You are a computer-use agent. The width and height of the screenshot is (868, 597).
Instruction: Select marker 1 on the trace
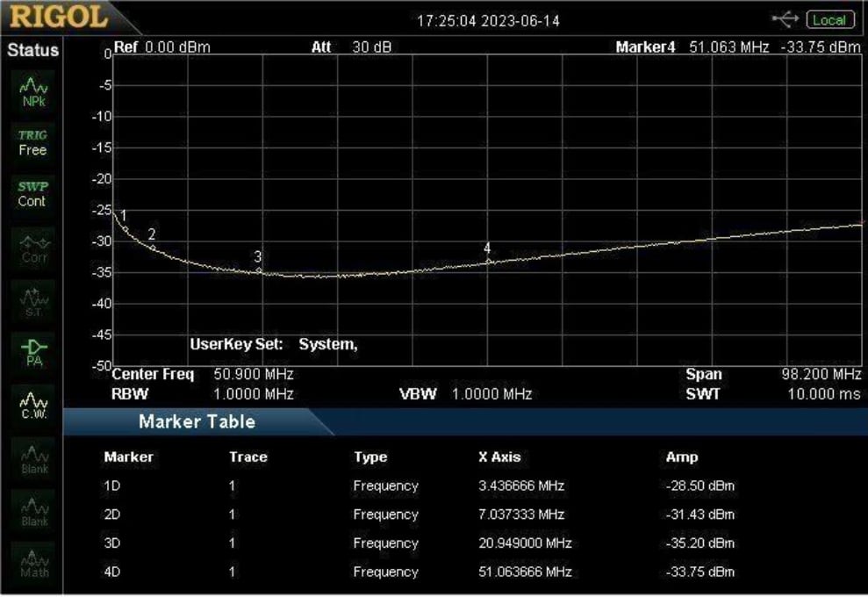coord(126,228)
